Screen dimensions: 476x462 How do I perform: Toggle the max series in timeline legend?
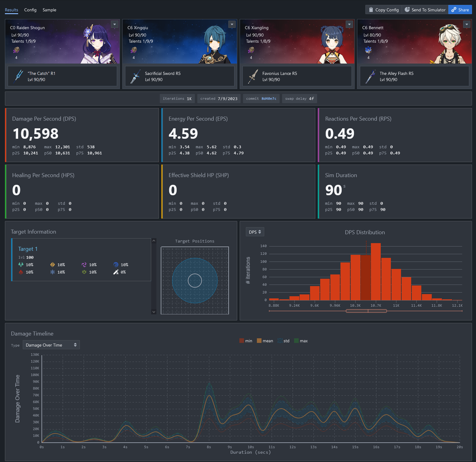point(301,341)
